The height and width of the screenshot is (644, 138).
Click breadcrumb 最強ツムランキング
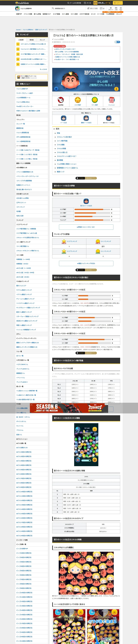[x=41, y=30]
